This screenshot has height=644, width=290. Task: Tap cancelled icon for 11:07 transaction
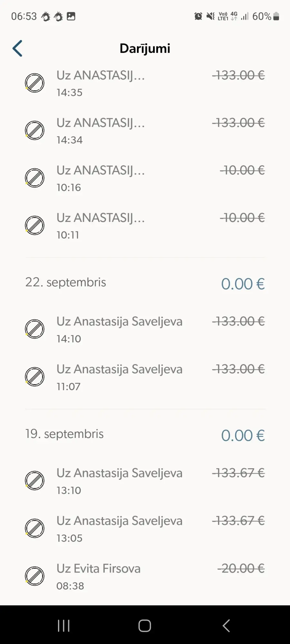click(x=35, y=377)
